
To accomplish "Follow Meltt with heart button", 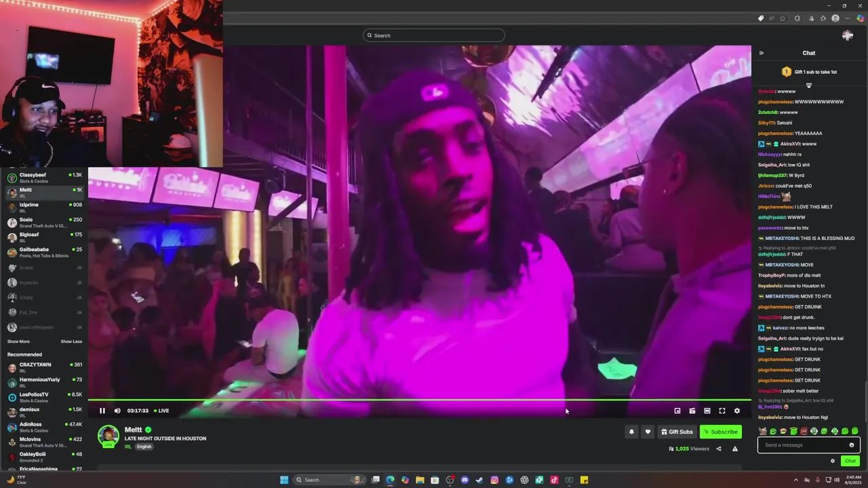I will coord(648,432).
